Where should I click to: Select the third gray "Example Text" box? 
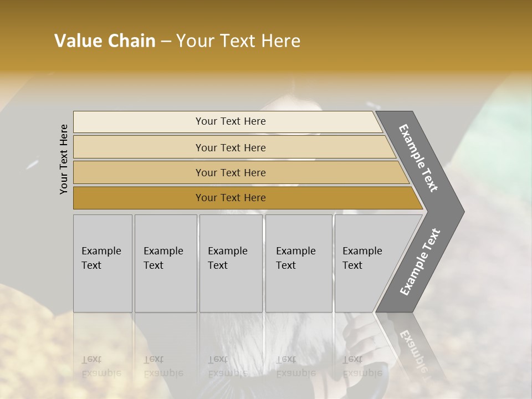pos(231,263)
